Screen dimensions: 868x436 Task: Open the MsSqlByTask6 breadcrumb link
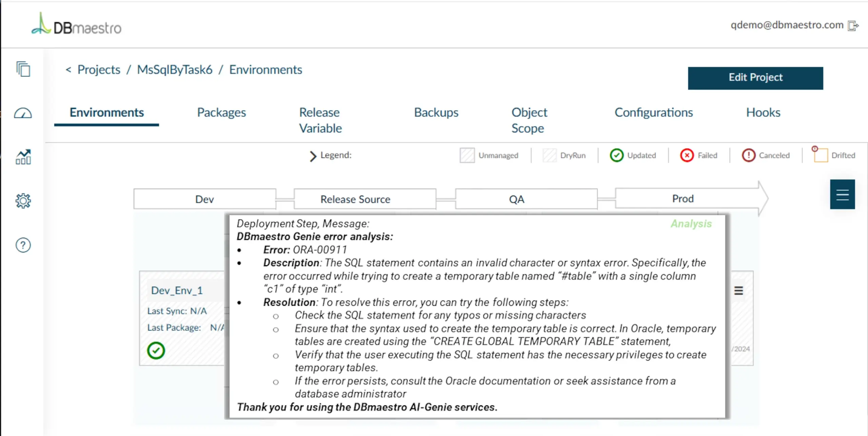coord(175,70)
